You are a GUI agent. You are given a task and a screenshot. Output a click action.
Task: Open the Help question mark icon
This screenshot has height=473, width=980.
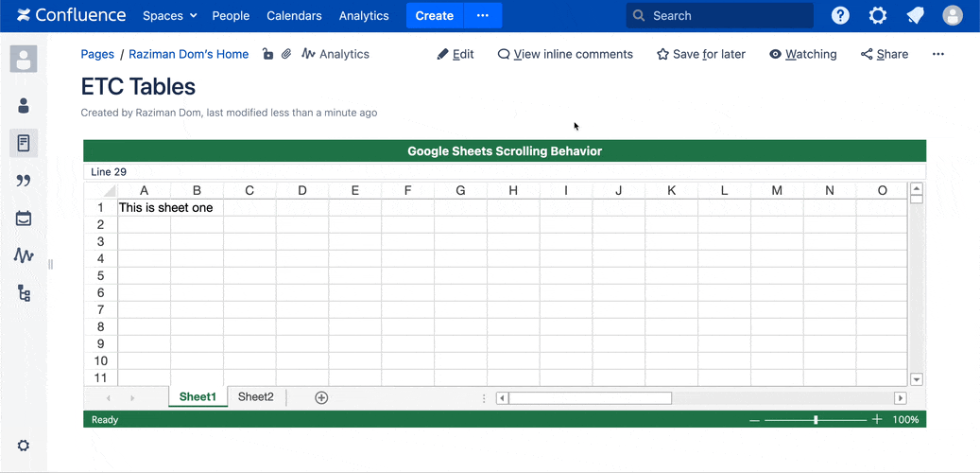coord(840,16)
